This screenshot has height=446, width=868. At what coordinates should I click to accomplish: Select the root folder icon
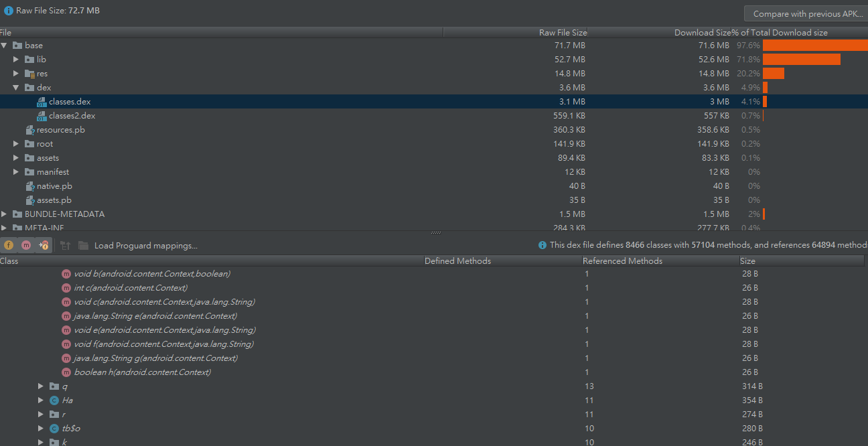coord(29,144)
